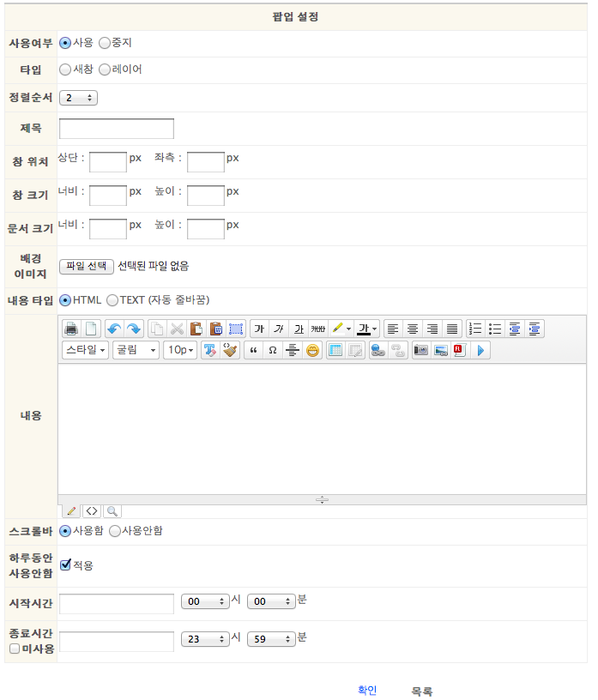The height and width of the screenshot is (700, 598).
Task: Insert special character with omega icon
Action: 272,350
